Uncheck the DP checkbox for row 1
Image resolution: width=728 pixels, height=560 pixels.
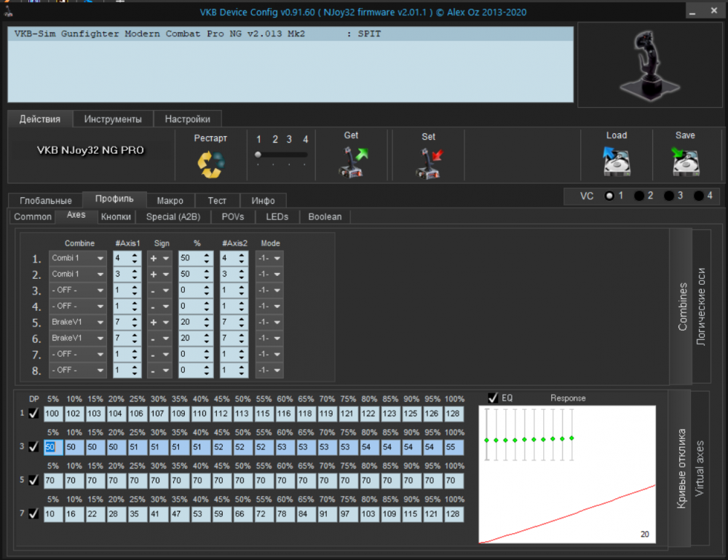(x=33, y=414)
